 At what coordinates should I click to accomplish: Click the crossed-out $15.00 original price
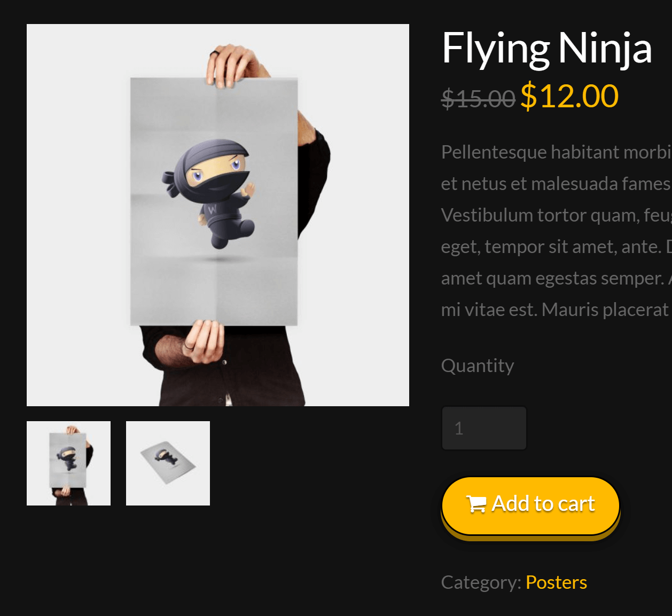(x=478, y=98)
